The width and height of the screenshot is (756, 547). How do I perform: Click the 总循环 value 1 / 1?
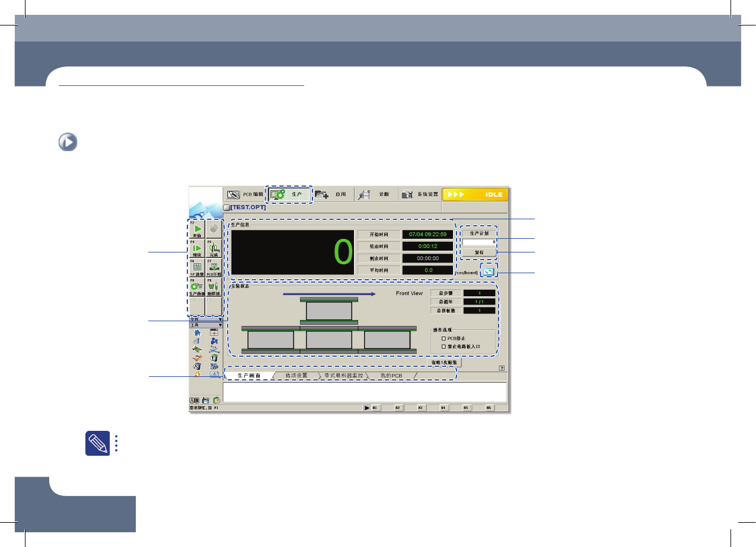point(479,302)
